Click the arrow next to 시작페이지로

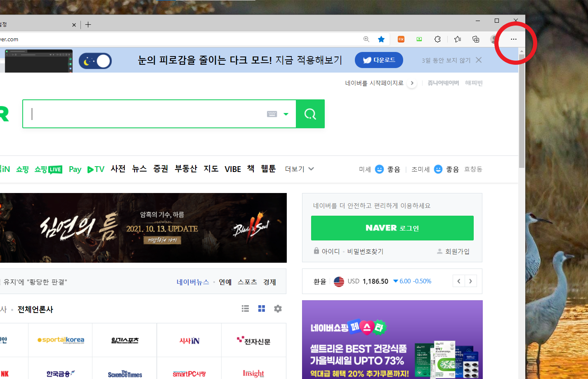click(412, 83)
